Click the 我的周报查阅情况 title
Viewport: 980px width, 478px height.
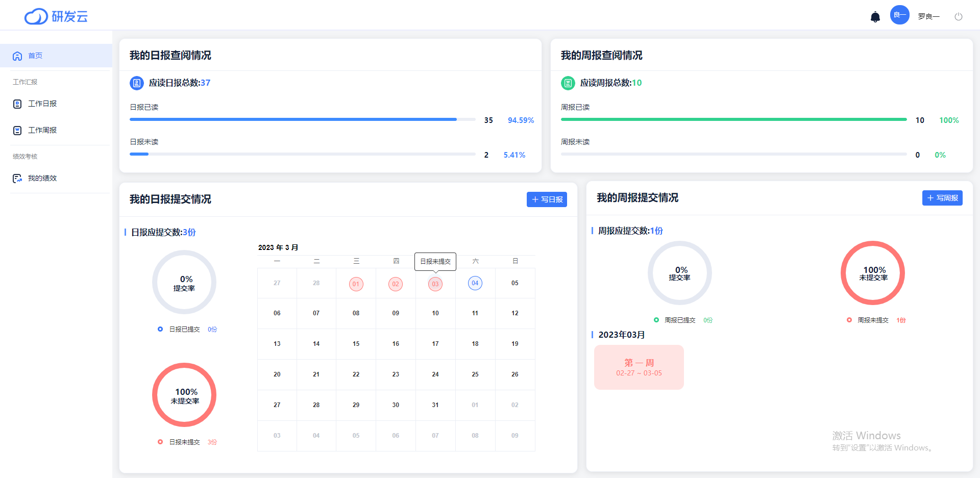[x=601, y=55]
